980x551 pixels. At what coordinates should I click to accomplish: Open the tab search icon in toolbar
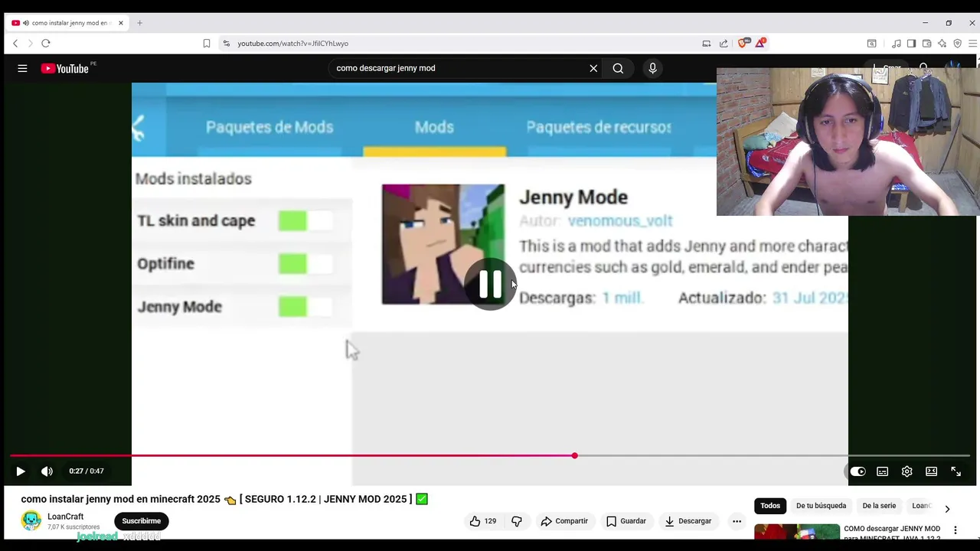point(871,44)
